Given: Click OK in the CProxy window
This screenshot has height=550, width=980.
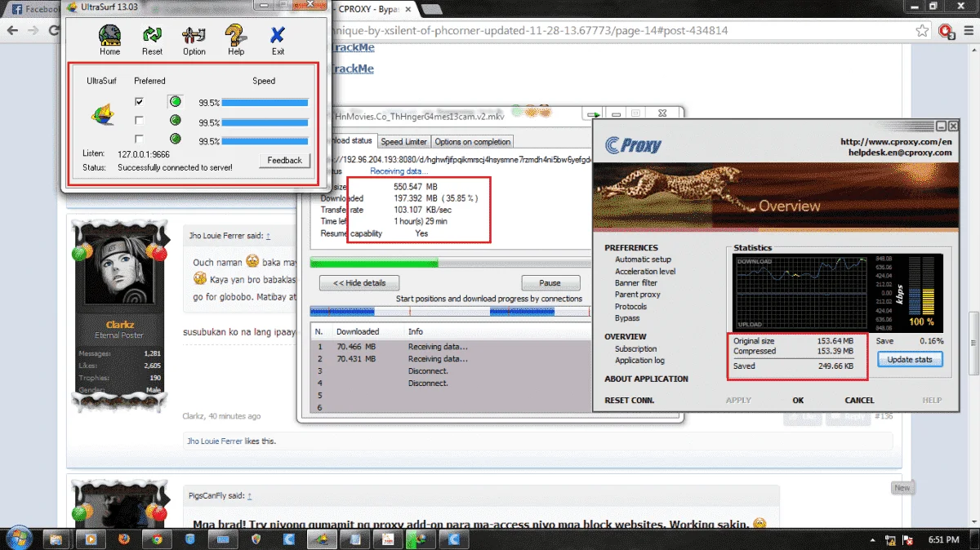Looking at the screenshot, I should [x=798, y=401].
